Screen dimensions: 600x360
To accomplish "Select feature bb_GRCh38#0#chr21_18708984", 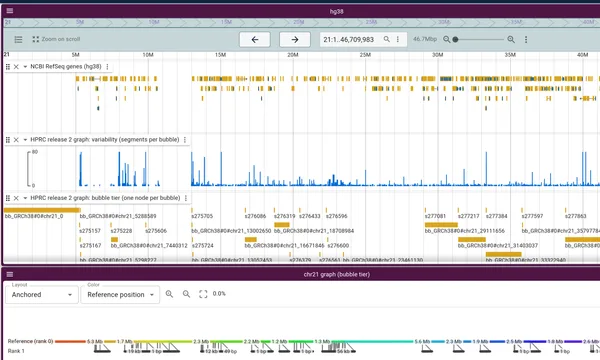I will (x=282, y=225).
